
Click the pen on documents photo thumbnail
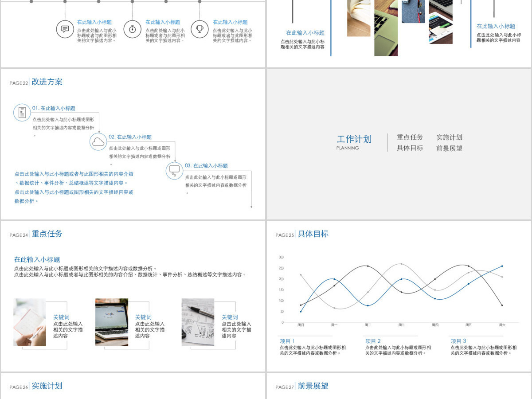pyautogui.click(x=198, y=322)
